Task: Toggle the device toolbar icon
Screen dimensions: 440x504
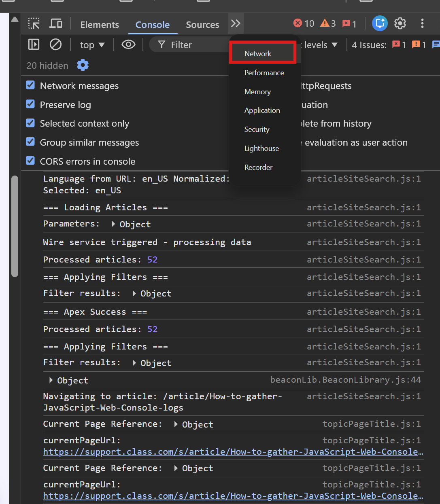Action: coord(55,24)
